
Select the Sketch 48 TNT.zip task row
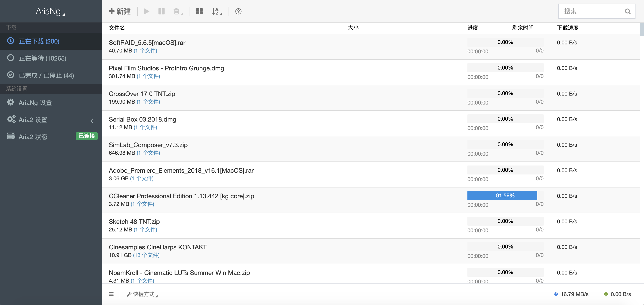275,225
